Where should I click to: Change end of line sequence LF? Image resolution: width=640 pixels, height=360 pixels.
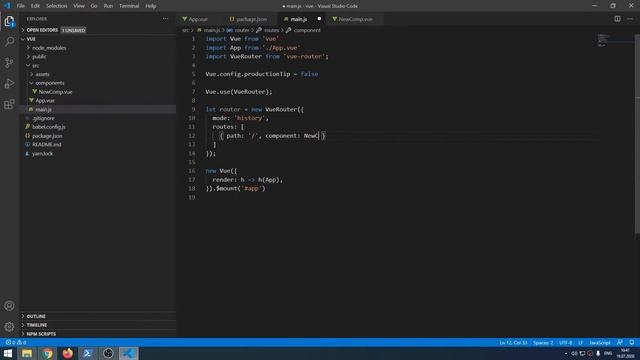(580, 342)
